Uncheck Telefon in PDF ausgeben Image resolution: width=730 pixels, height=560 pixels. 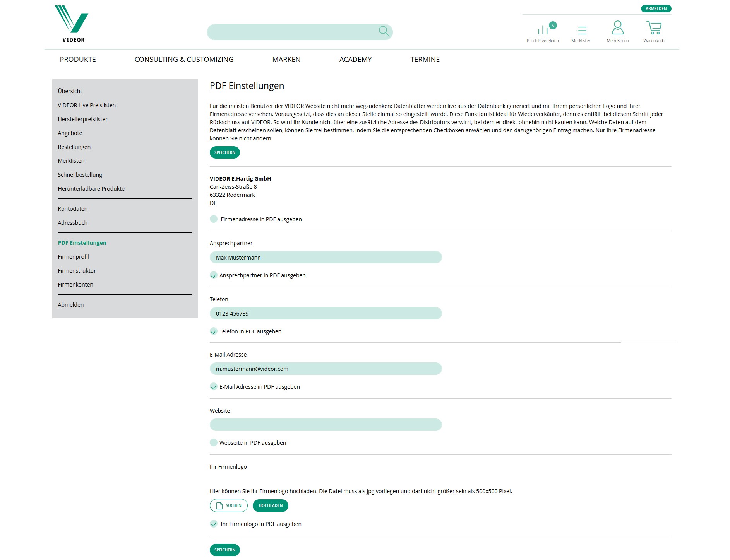[214, 331]
